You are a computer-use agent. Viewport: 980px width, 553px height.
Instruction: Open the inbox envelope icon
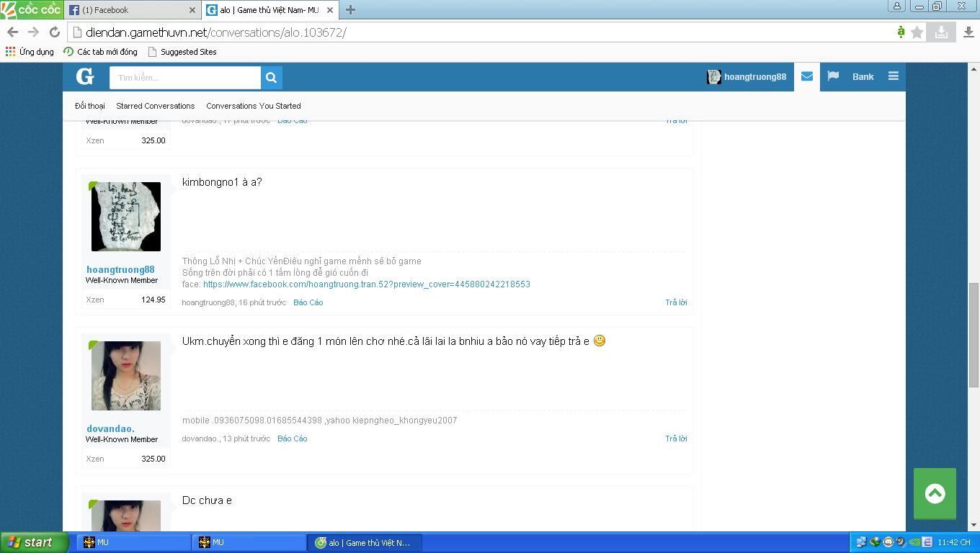(x=806, y=76)
